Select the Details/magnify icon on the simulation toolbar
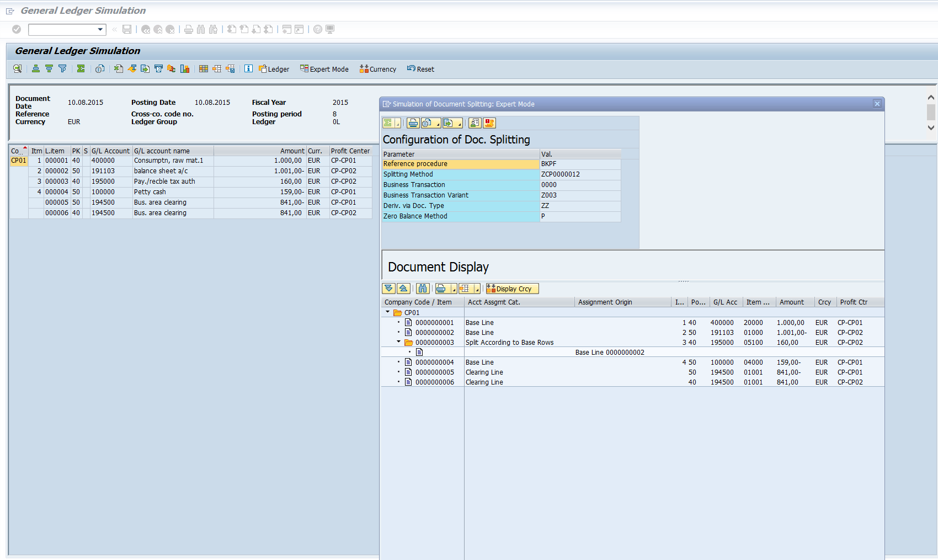Image resolution: width=938 pixels, height=560 pixels. pyautogui.click(x=17, y=68)
